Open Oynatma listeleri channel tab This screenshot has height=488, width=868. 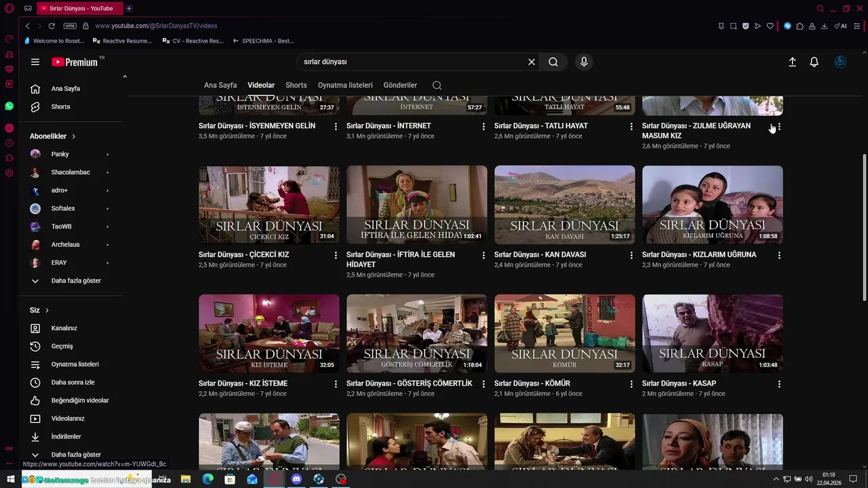coord(345,85)
